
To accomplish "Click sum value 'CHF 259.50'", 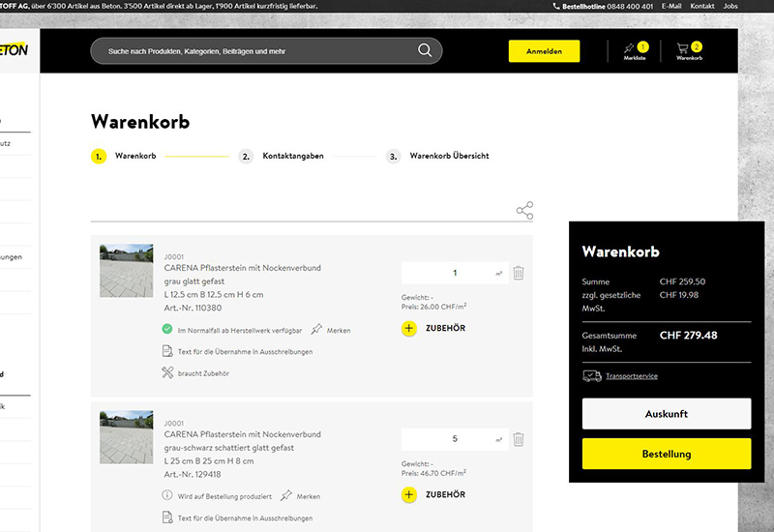I will click(x=682, y=281).
